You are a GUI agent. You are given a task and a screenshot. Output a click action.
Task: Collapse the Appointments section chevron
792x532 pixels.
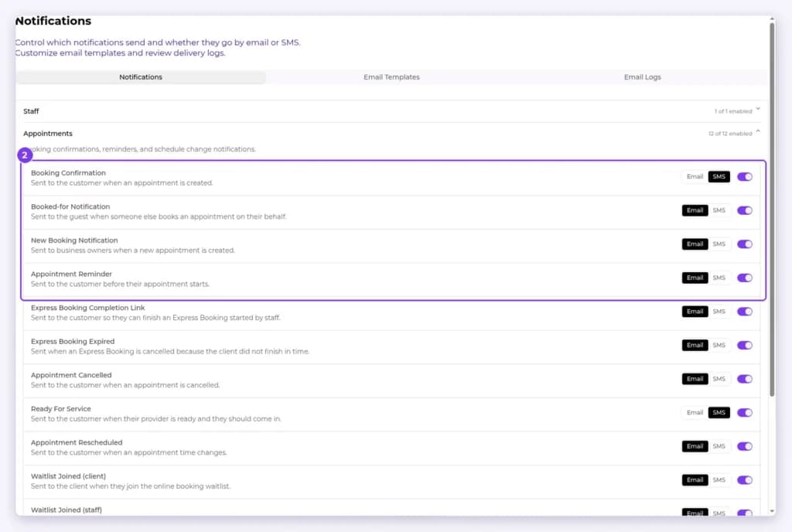click(x=758, y=131)
